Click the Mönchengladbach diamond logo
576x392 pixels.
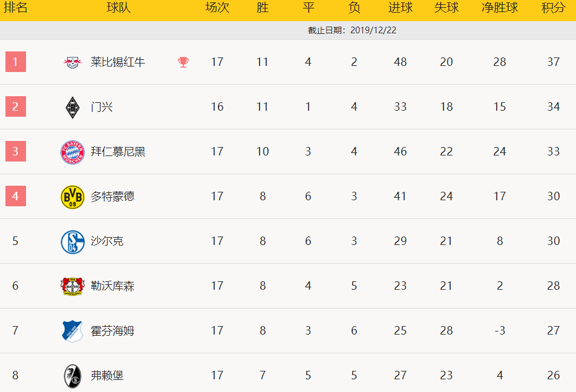73,107
